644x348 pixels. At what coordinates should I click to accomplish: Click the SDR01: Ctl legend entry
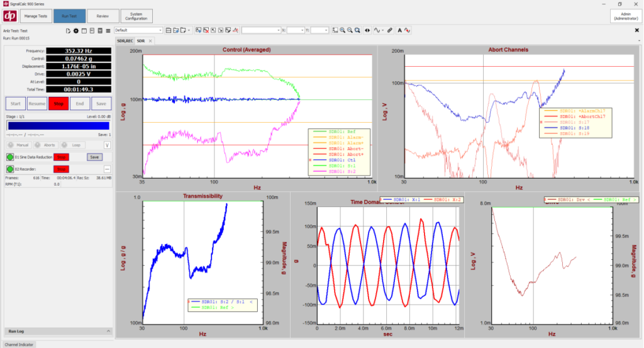coord(335,160)
